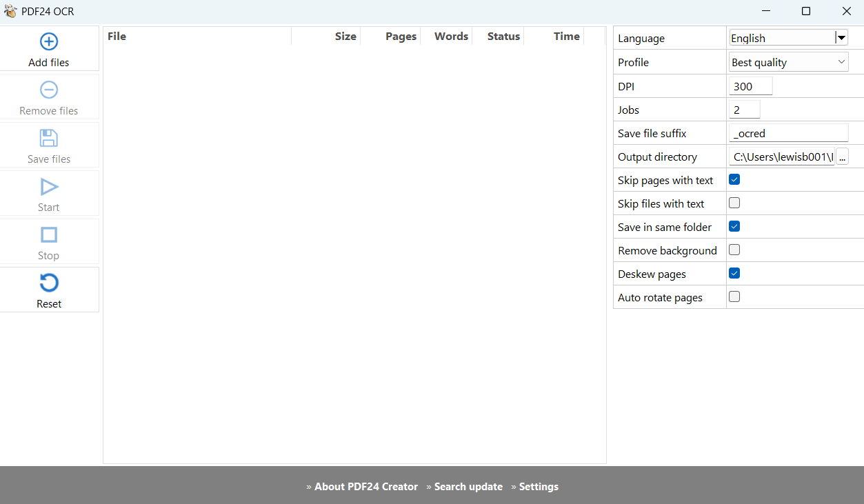Browse output directory with ellipsis button
The width and height of the screenshot is (864, 504).
843,157
